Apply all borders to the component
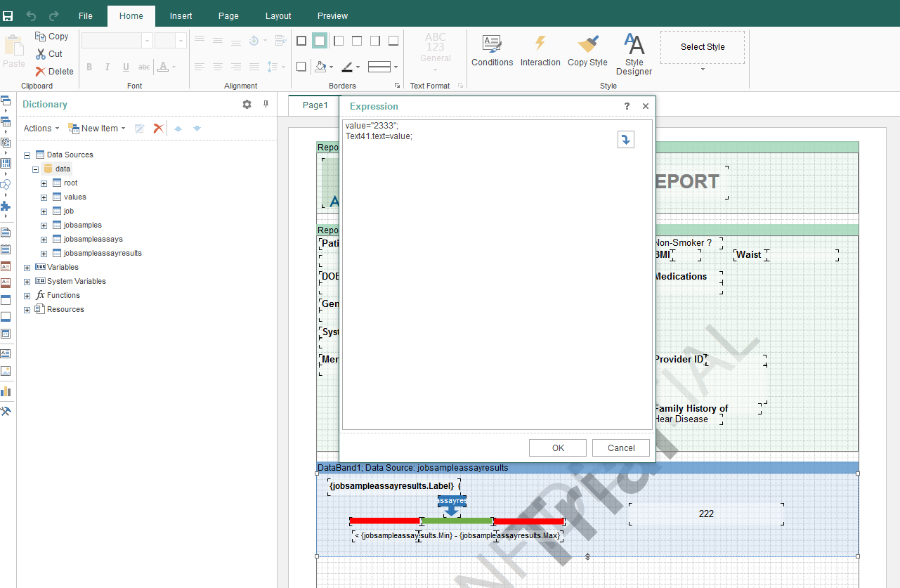 pyautogui.click(x=301, y=41)
